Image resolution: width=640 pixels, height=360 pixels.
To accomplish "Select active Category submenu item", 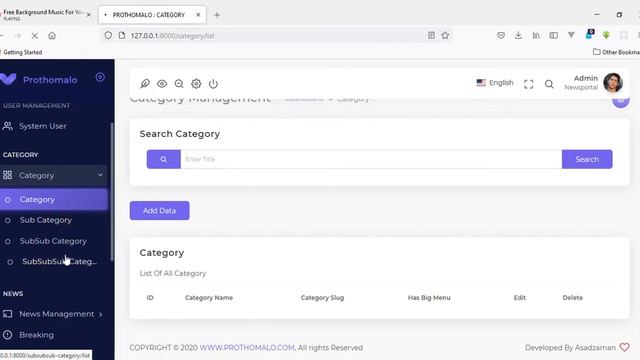I will click(53, 200).
